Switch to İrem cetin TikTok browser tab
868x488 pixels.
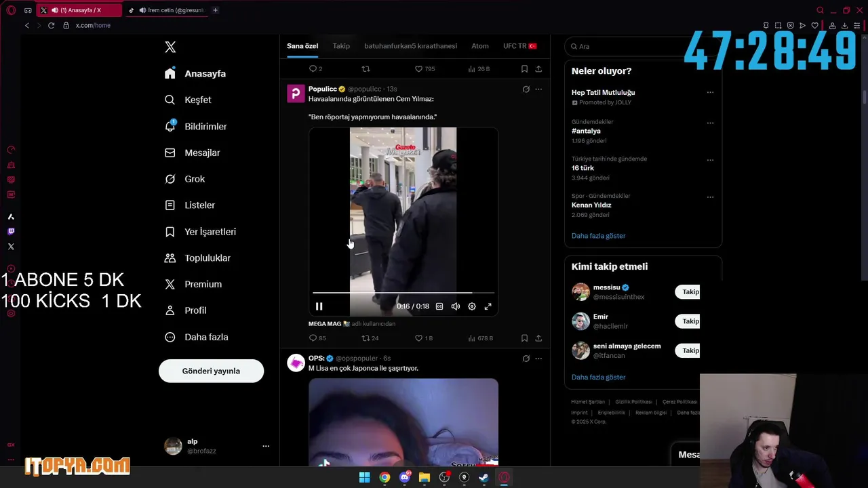[x=166, y=10]
